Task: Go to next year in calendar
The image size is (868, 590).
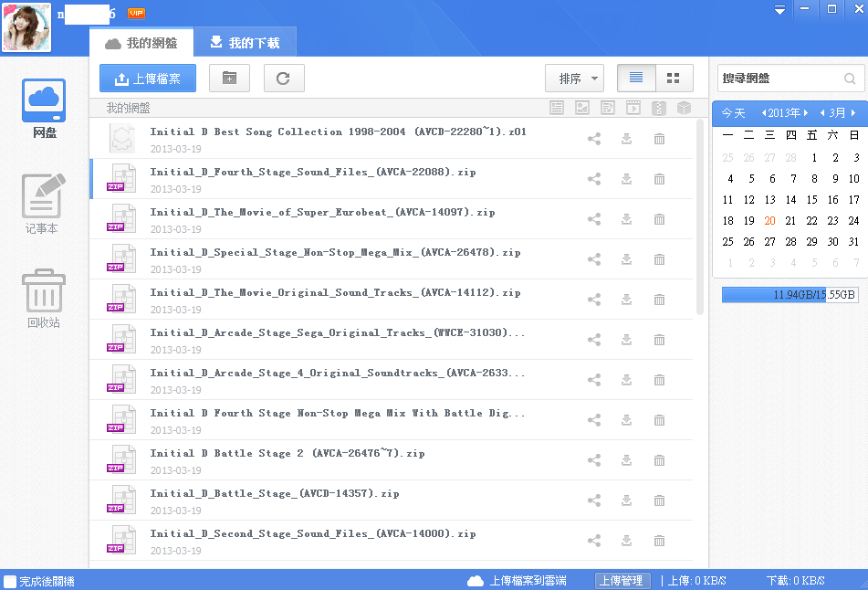Action: click(x=806, y=112)
